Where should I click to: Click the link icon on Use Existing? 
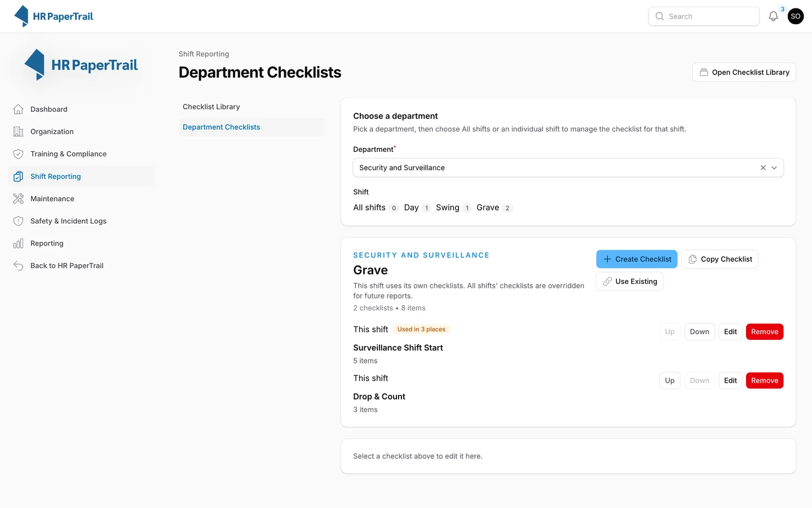point(607,281)
